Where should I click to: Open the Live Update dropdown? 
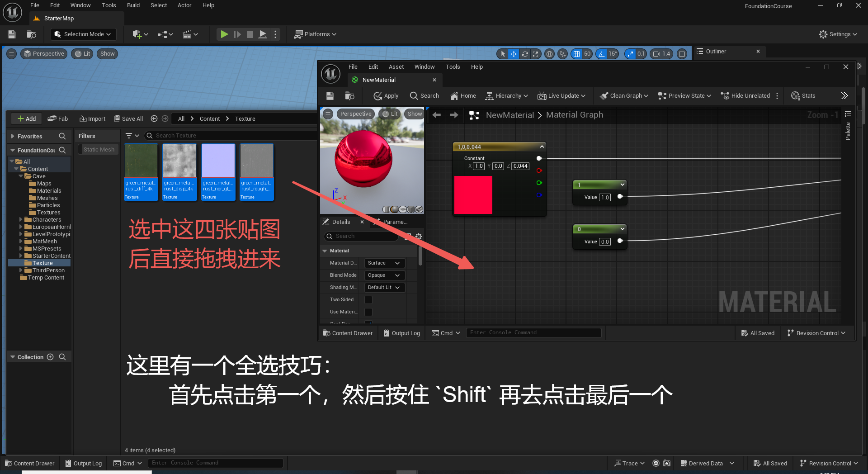click(x=561, y=96)
